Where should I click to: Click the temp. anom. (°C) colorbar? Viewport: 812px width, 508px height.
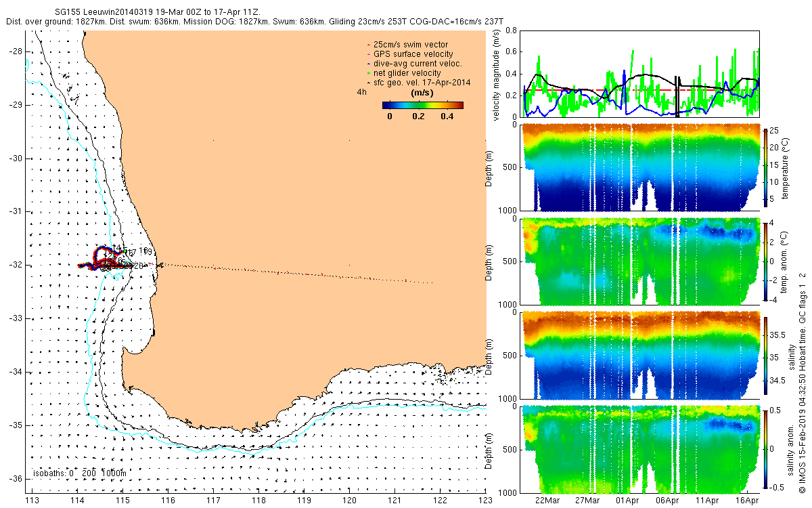[x=766, y=261]
